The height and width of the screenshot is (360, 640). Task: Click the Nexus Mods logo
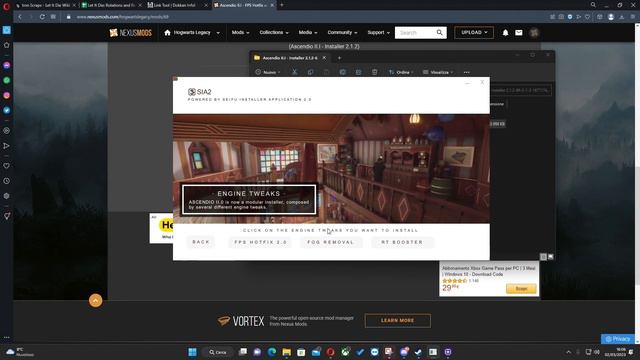131,33
